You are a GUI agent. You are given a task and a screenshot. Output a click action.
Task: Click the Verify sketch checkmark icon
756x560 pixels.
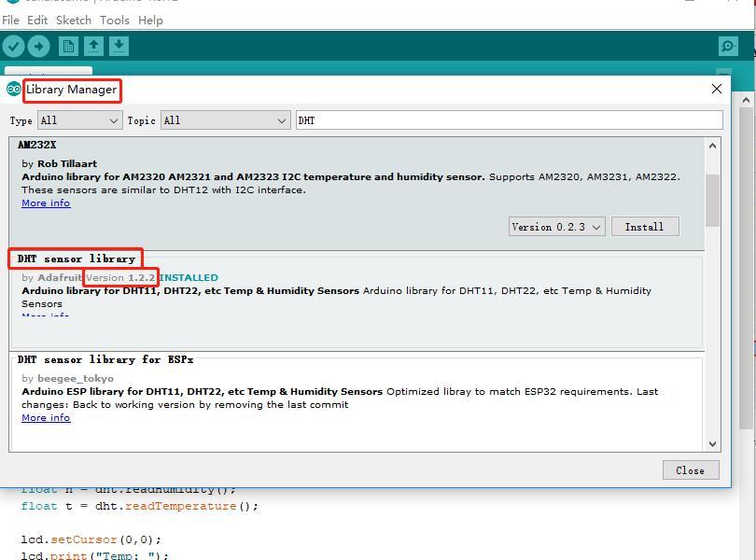click(x=13, y=47)
